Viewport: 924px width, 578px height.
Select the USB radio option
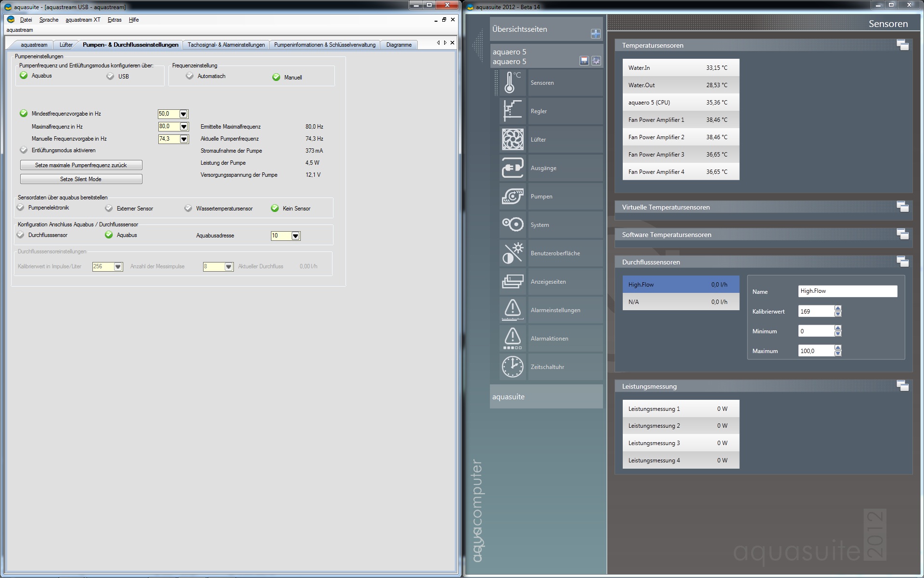111,77
